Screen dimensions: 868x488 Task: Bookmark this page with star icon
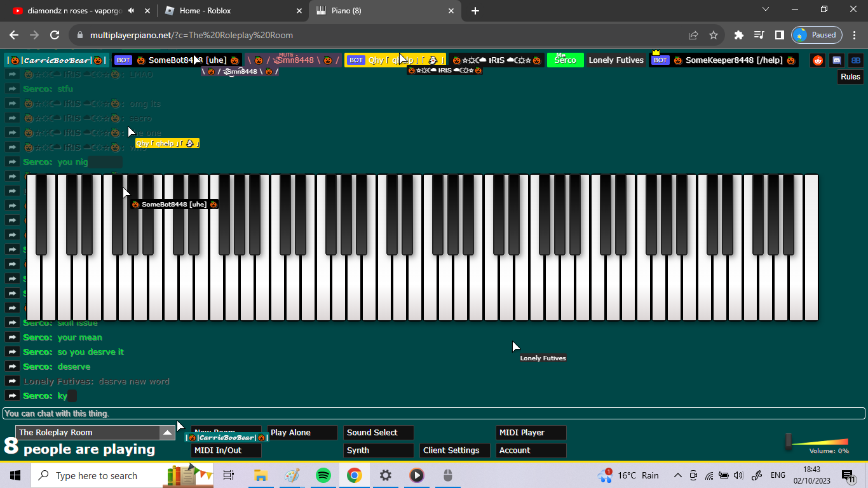[713, 35]
